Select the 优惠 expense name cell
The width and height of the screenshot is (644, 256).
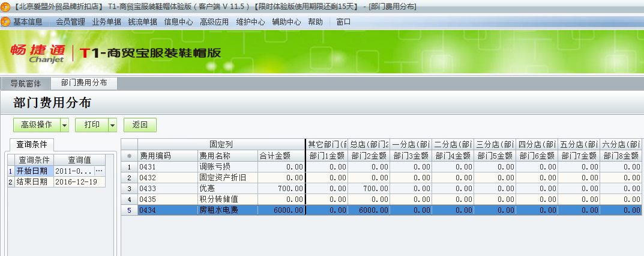227,189
